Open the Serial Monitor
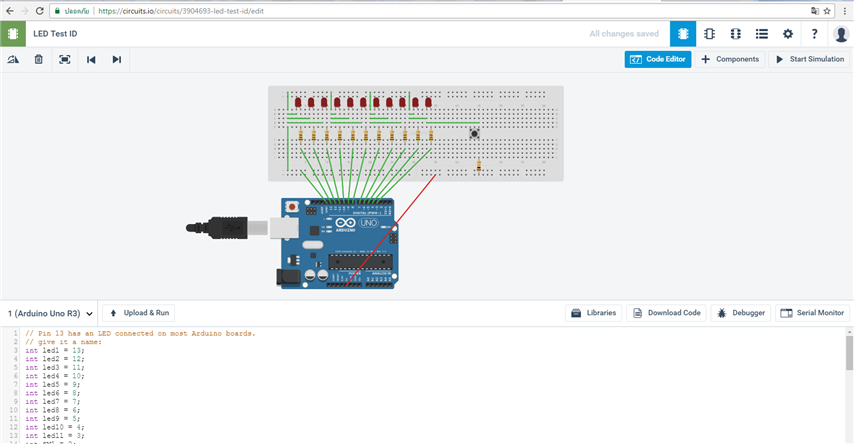 pyautogui.click(x=812, y=313)
